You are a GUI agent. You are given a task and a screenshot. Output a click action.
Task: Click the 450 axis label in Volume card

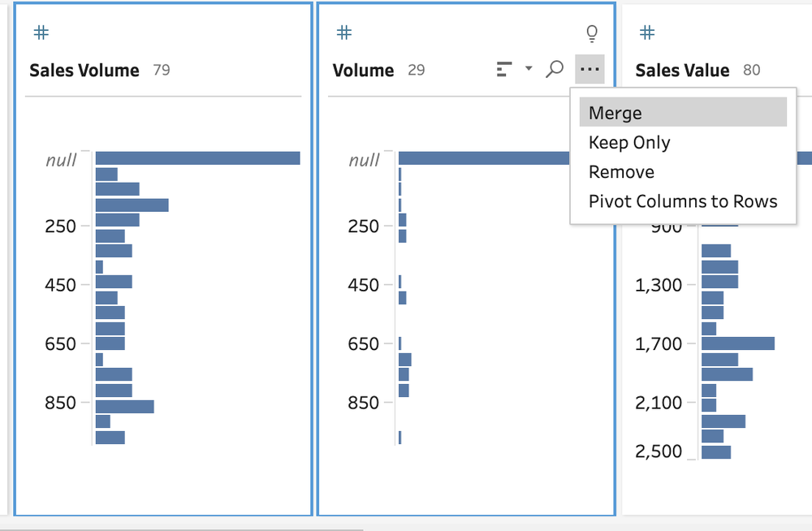click(x=363, y=285)
